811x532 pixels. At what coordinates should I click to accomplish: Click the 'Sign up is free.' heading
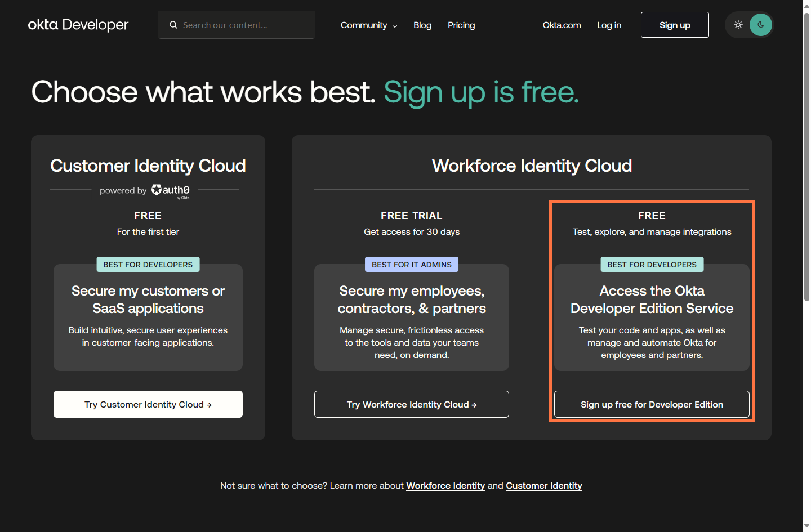pyautogui.click(x=482, y=92)
